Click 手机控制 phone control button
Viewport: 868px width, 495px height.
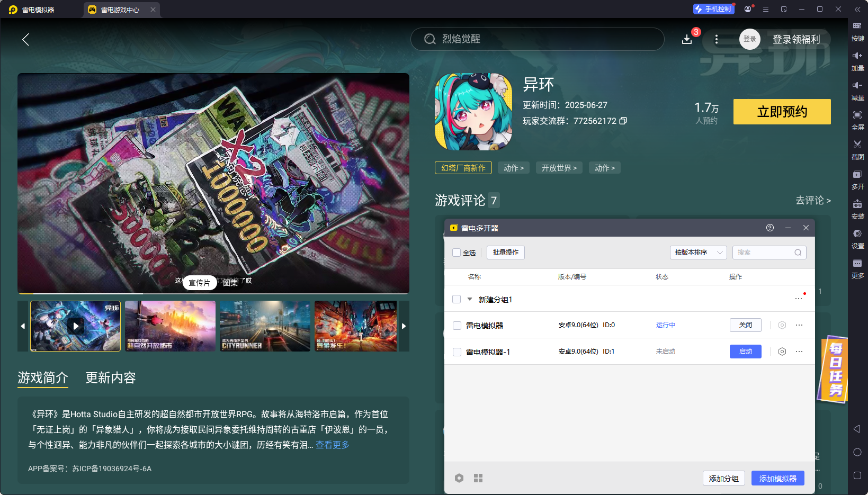[713, 9]
